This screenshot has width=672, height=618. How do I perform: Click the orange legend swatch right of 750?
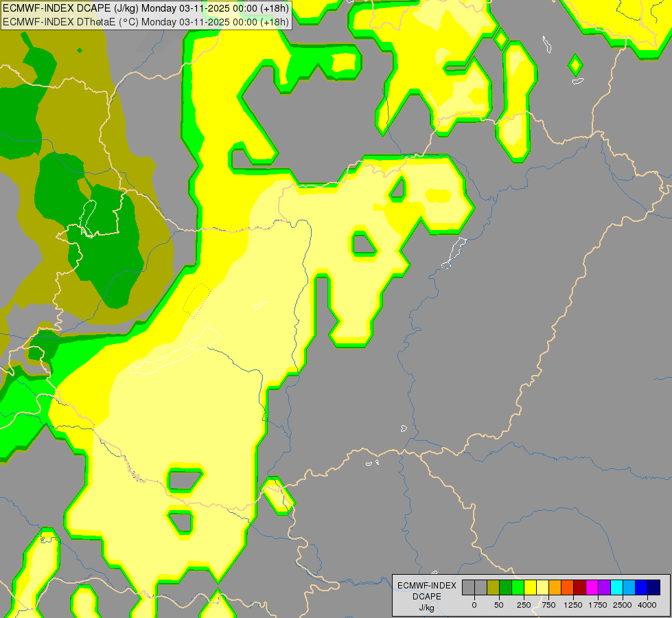(x=555, y=587)
